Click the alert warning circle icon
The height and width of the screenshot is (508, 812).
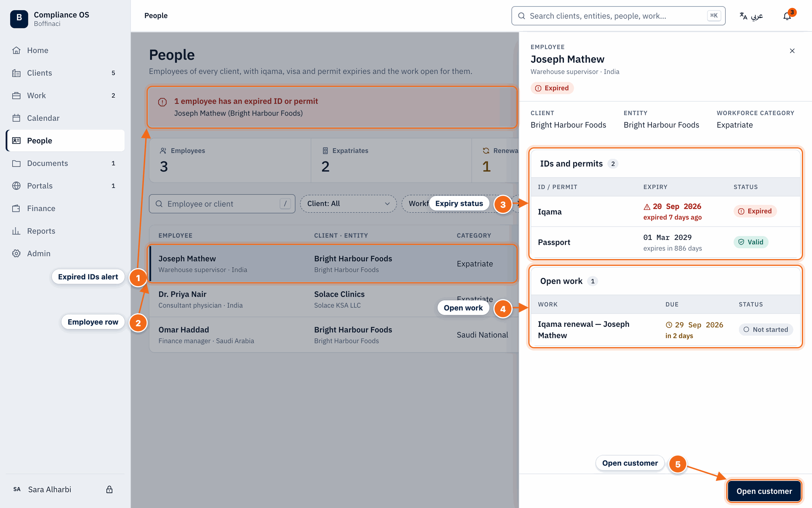pos(162,102)
